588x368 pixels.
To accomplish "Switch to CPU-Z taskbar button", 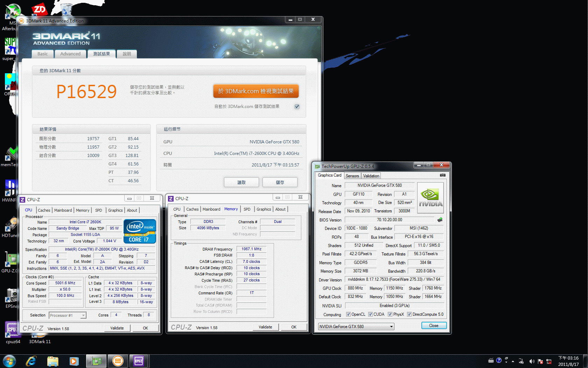I will [139, 361].
